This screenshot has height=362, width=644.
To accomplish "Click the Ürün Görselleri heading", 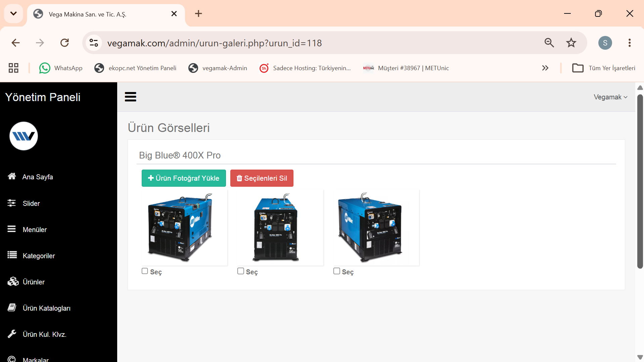I will tap(169, 128).
